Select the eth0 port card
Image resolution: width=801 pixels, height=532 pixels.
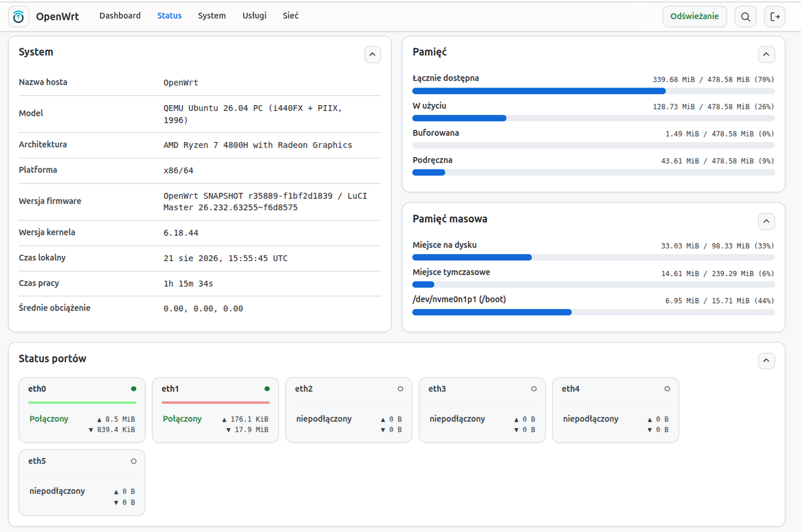point(82,410)
